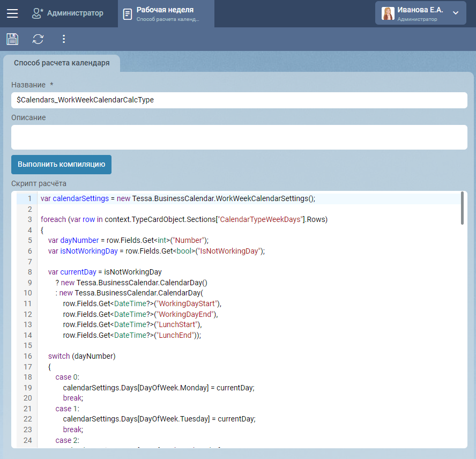The width and height of the screenshot is (476, 459).
Task: Click the document icon on Рабочая неделя tab
Action: 128,14
